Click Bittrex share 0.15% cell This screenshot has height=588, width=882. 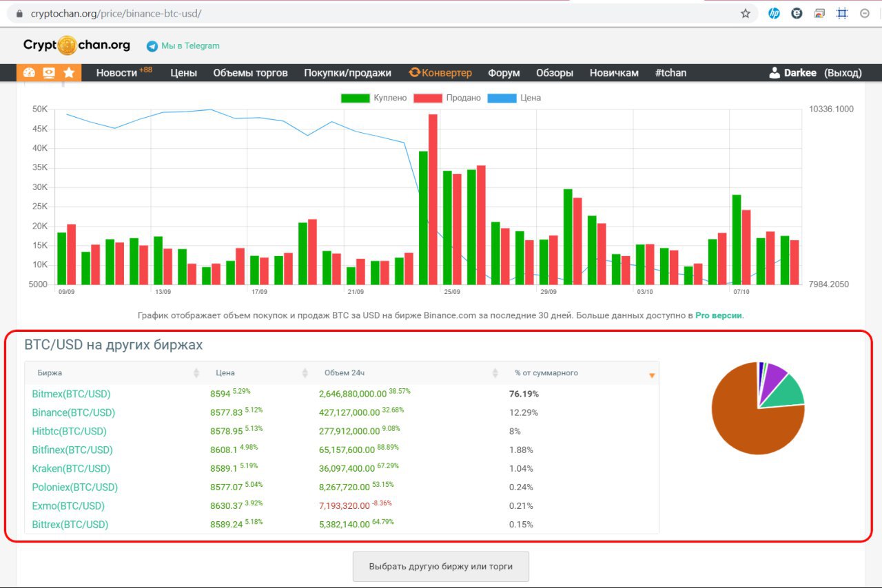(x=521, y=525)
